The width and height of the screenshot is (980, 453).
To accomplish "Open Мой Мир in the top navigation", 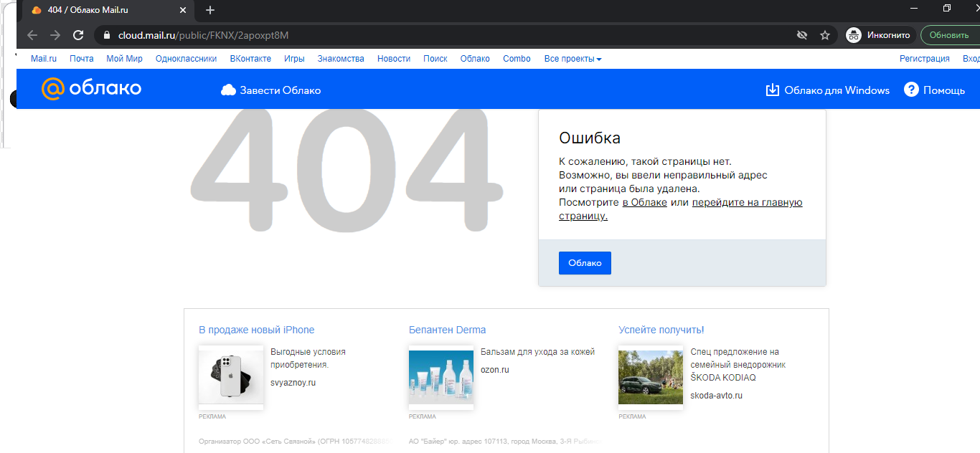I will 125,59.
